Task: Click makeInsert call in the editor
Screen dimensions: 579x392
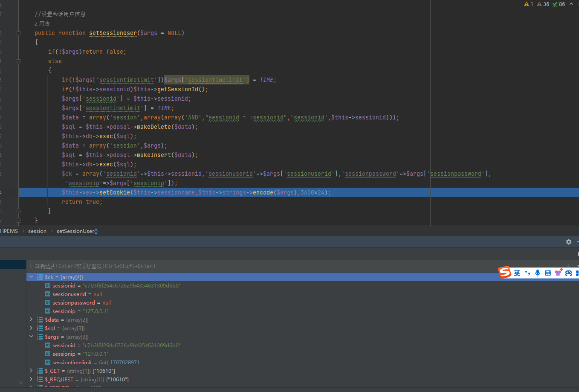Action: pyautogui.click(x=153, y=155)
